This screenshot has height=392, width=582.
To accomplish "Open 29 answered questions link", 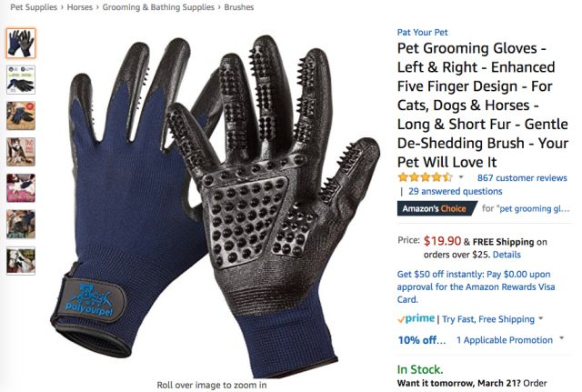I will pyautogui.click(x=455, y=191).
